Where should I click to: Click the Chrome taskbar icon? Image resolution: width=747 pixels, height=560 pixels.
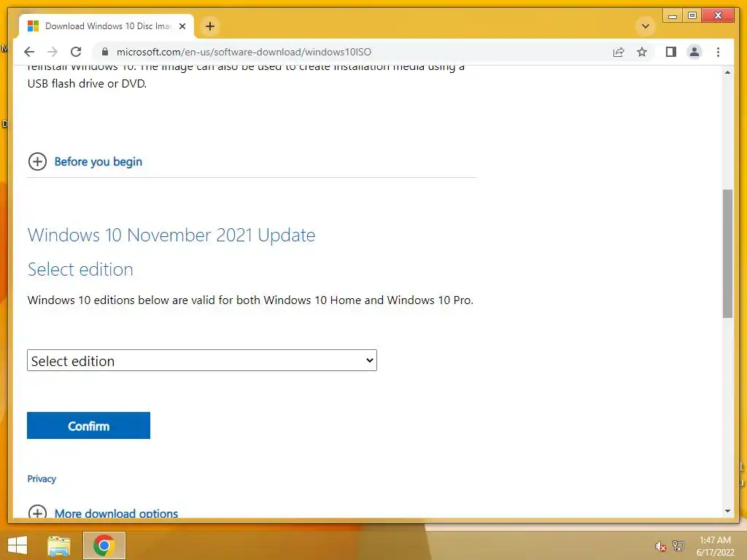pyautogui.click(x=104, y=545)
